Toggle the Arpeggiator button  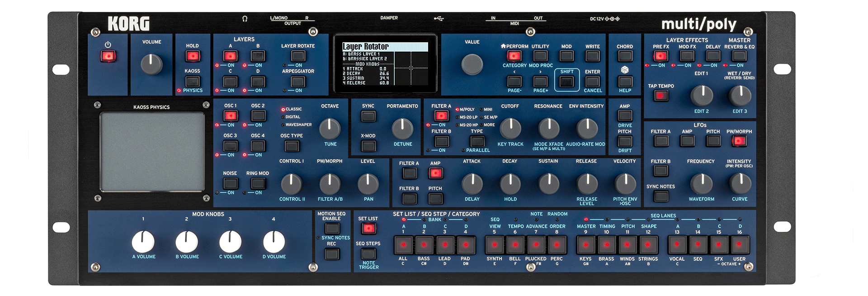click(298, 81)
